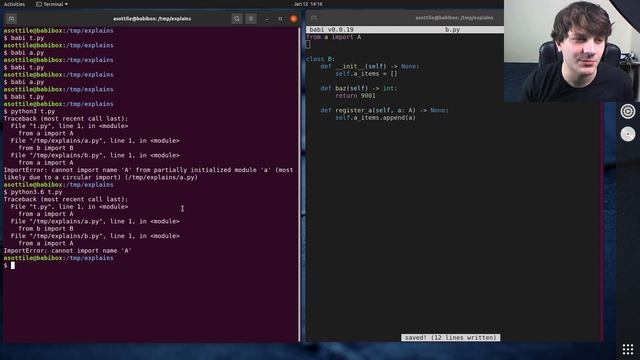
Task: Close the left terminal window
Action: (293, 19)
